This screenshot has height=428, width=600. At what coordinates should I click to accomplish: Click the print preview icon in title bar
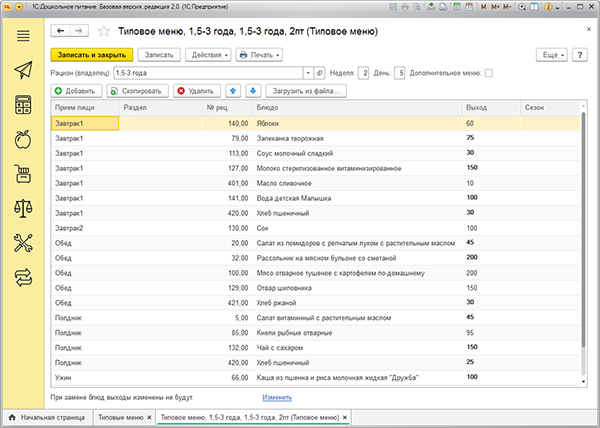[417, 7]
